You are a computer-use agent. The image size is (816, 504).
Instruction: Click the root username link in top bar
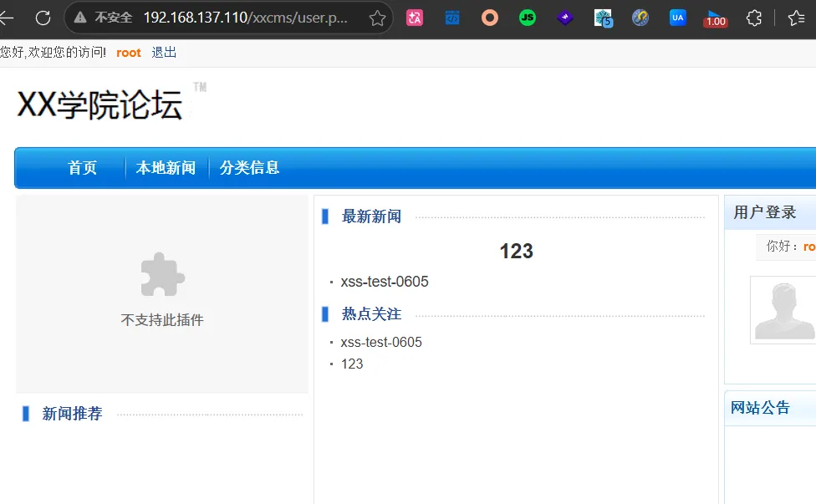129,53
